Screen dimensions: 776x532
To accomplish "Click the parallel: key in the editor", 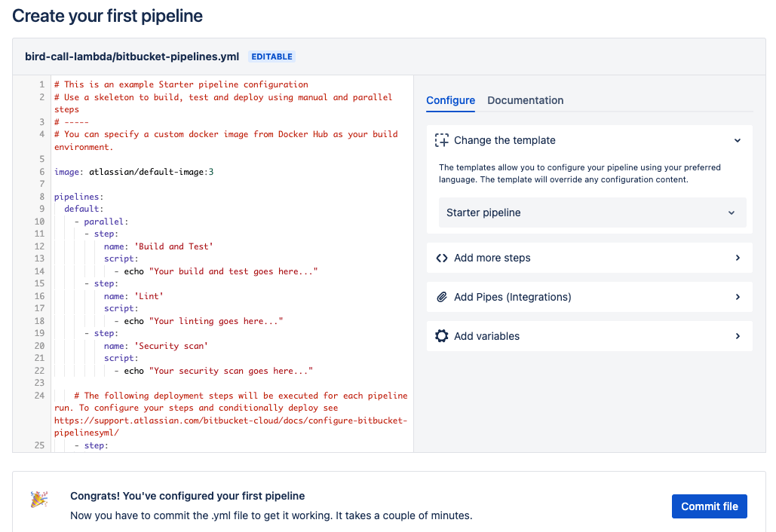I will [x=106, y=222].
